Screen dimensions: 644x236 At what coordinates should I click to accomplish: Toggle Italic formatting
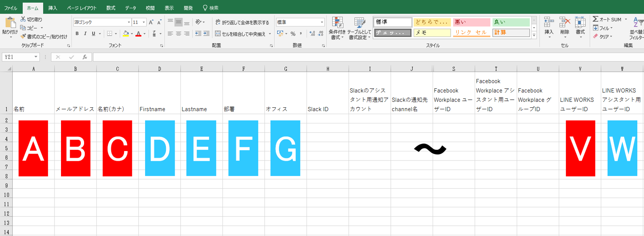click(x=85, y=34)
